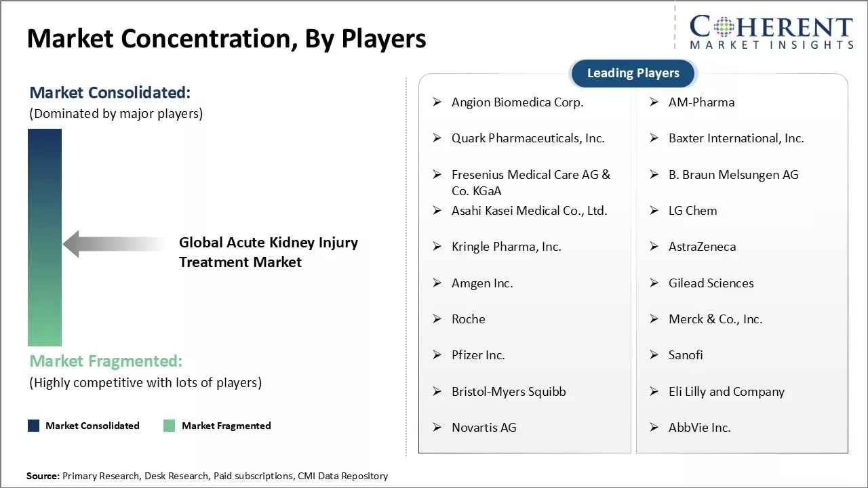Click the arrow bullet next to Sanofi
This screenshot has width=868, height=488.
[654, 355]
